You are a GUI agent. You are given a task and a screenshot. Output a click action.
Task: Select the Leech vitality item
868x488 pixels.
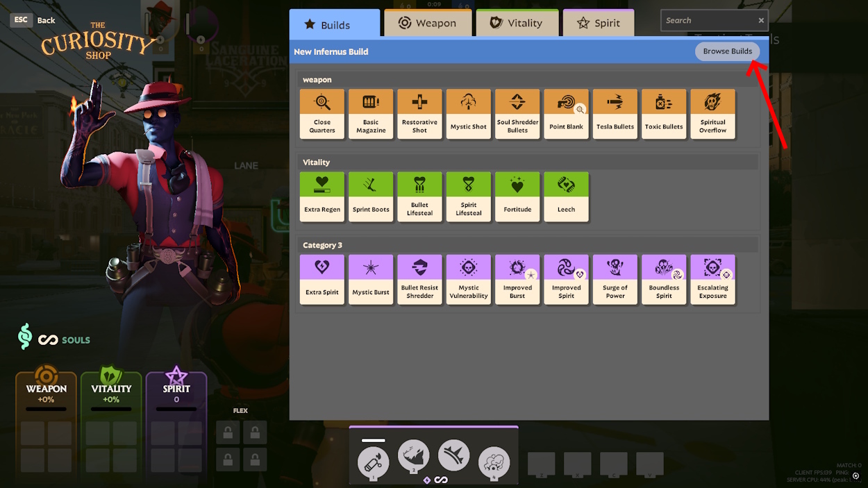coord(566,196)
